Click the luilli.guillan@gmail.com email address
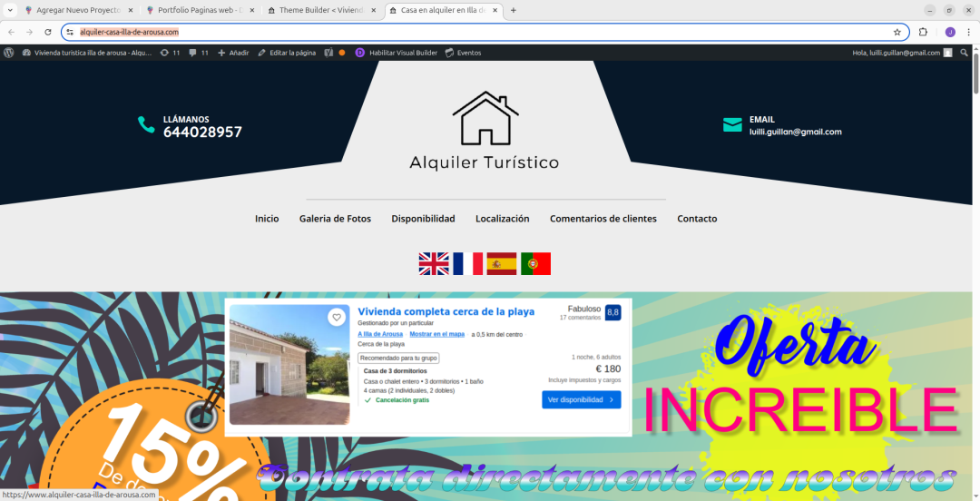Viewport: 980px width, 501px height. (796, 132)
